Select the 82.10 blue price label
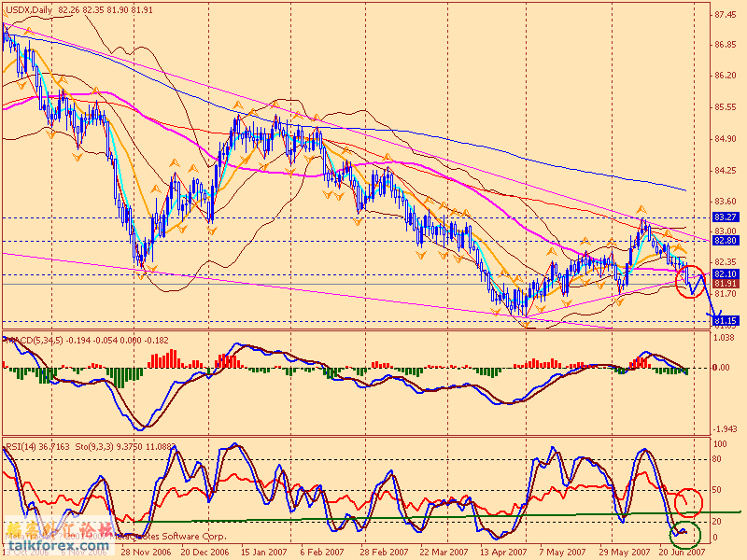This screenshot has height=560, width=747. (x=726, y=273)
